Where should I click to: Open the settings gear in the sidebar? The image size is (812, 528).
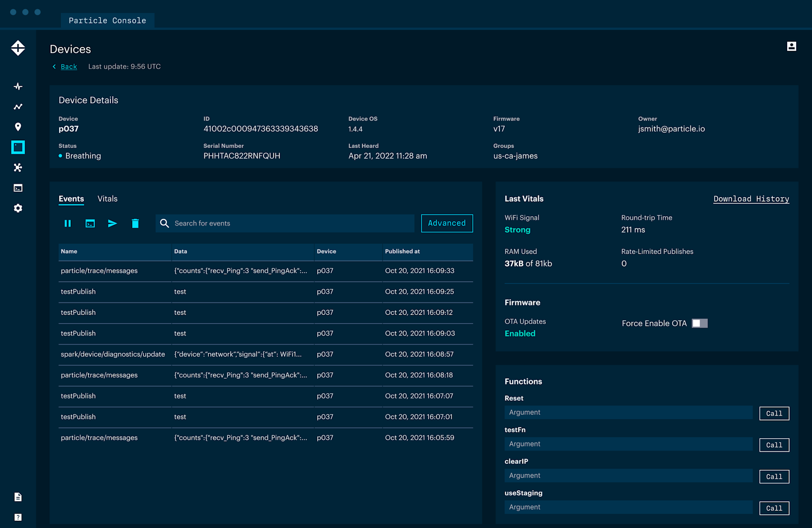(x=18, y=208)
